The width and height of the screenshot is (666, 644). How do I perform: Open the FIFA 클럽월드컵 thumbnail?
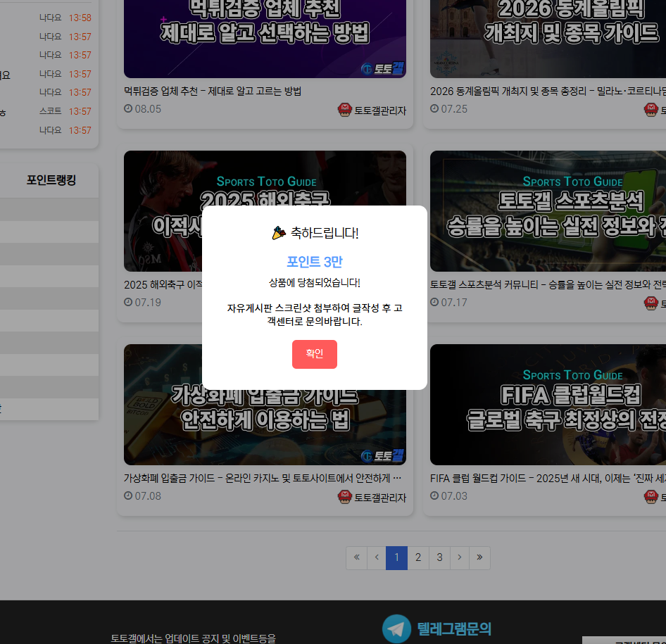tap(548, 405)
